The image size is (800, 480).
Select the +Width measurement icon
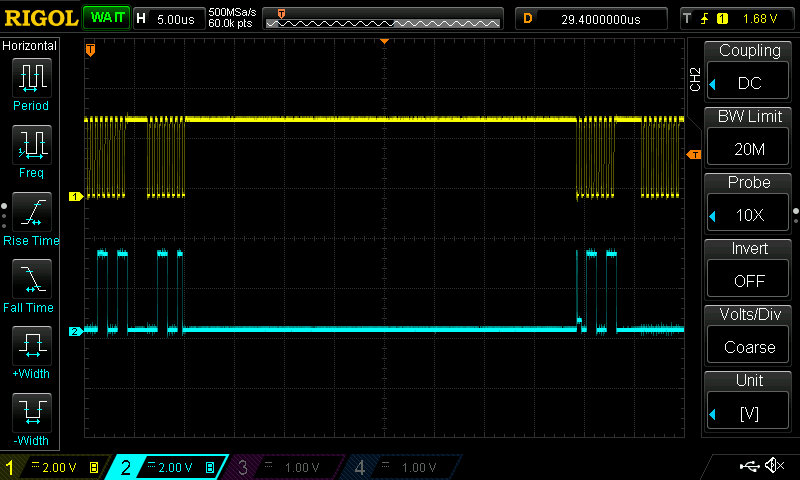[x=32, y=345]
